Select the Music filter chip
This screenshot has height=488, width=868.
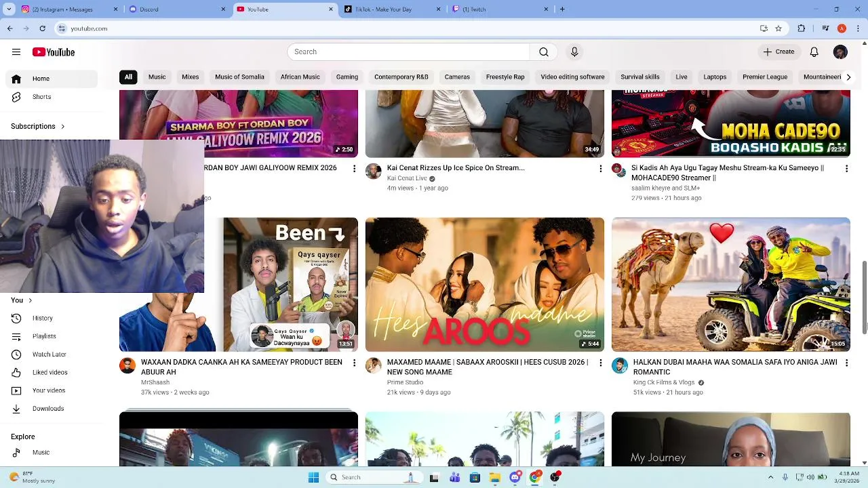click(157, 77)
